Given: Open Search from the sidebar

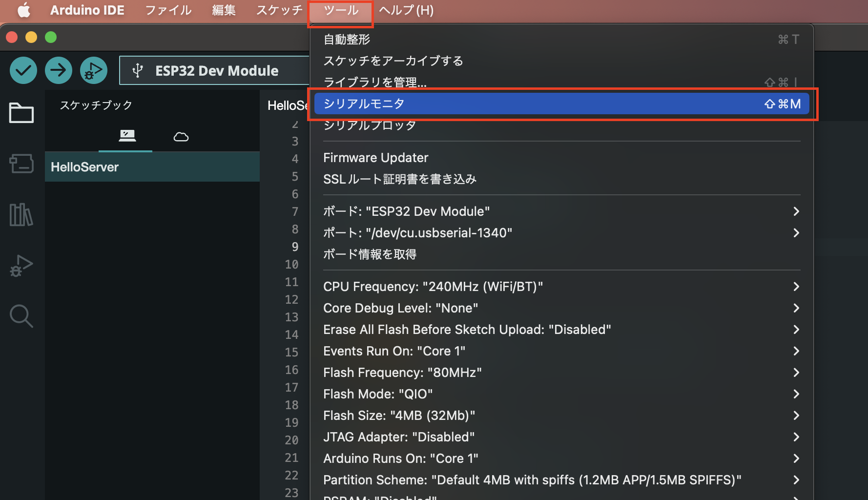Looking at the screenshot, I should (21, 316).
